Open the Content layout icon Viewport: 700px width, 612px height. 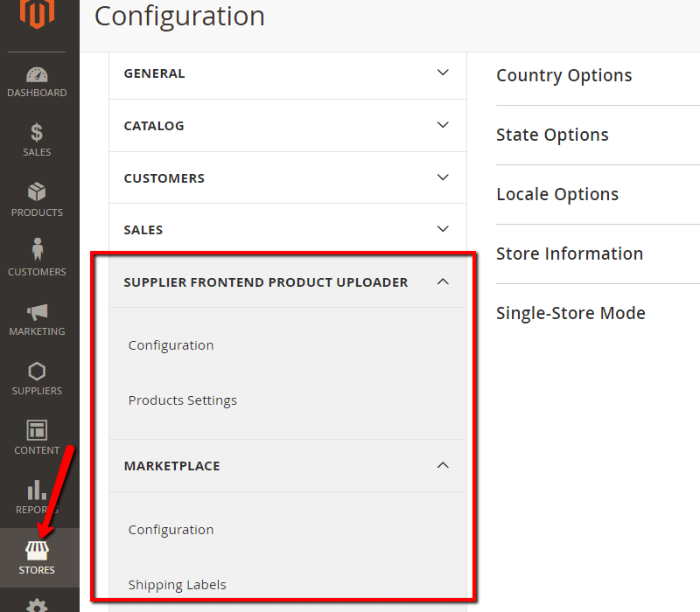tap(37, 431)
